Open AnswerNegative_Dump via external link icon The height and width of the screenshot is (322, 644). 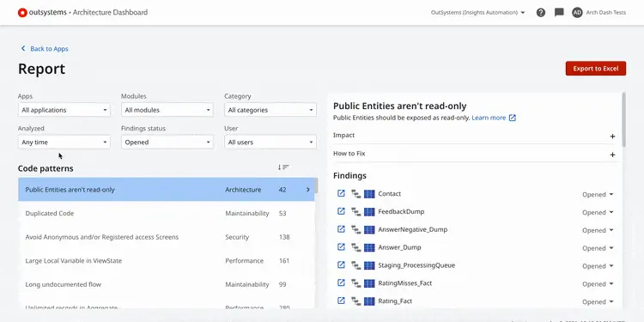341,229
